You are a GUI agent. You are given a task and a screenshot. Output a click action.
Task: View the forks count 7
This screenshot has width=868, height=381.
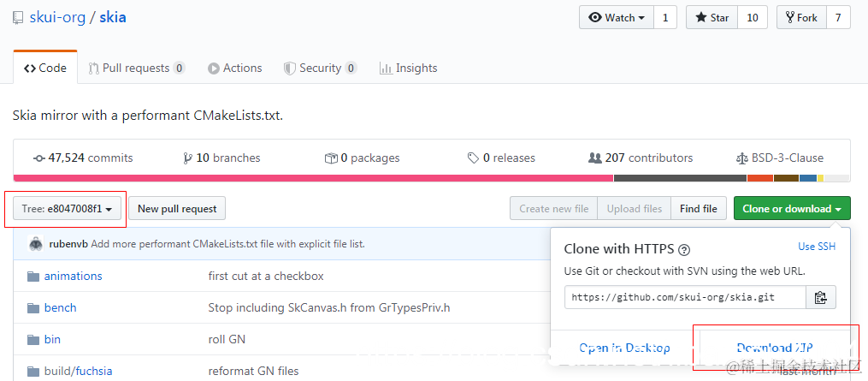point(838,18)
